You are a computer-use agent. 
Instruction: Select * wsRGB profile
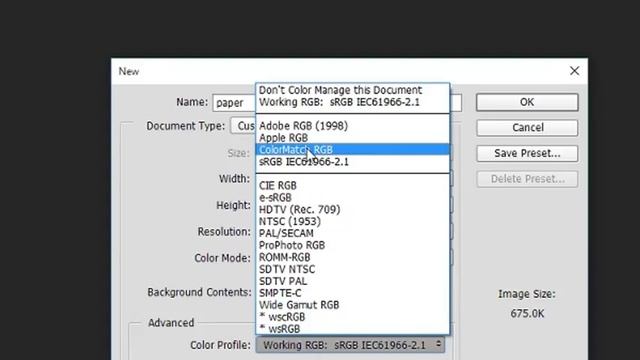pyautogui.click(x=353, y=329)
